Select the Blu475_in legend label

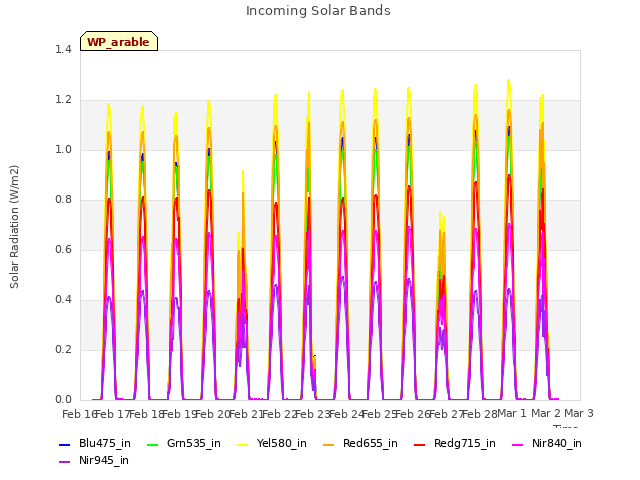tap(105, 444)
